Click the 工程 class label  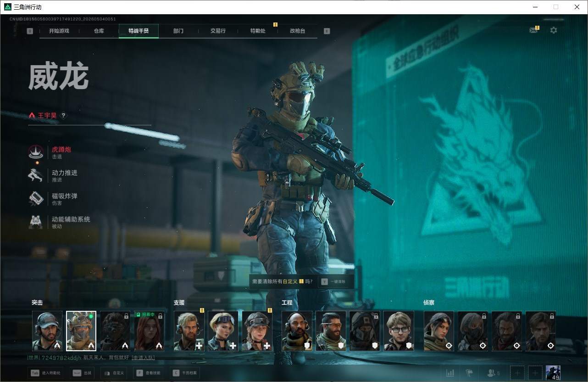(287, 303)
